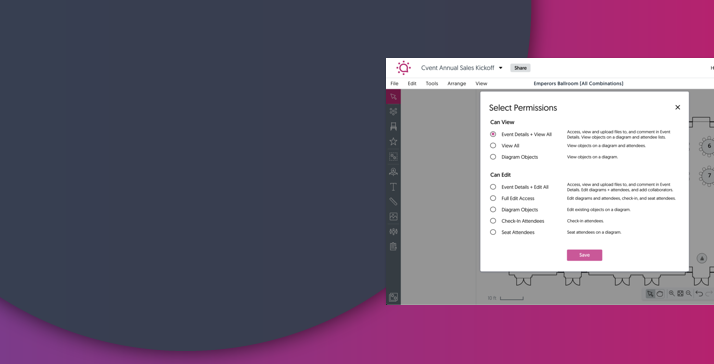Click the compass north arrow on diagram

click(702, 258)
